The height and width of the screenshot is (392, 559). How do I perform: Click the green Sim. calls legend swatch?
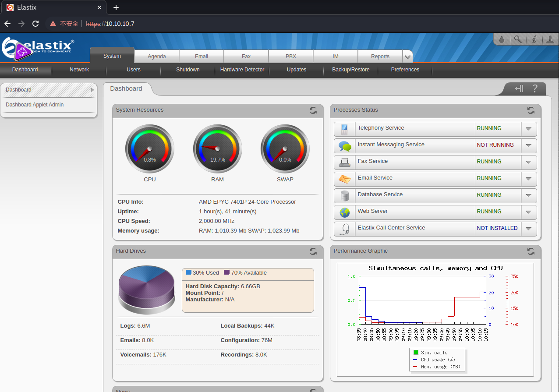pos(416,353)
